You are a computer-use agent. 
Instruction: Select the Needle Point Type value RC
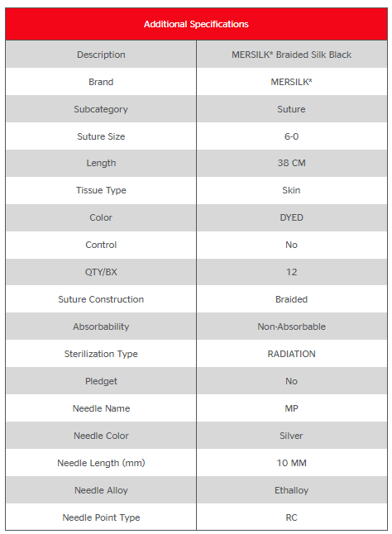click(x=292, y=517)
